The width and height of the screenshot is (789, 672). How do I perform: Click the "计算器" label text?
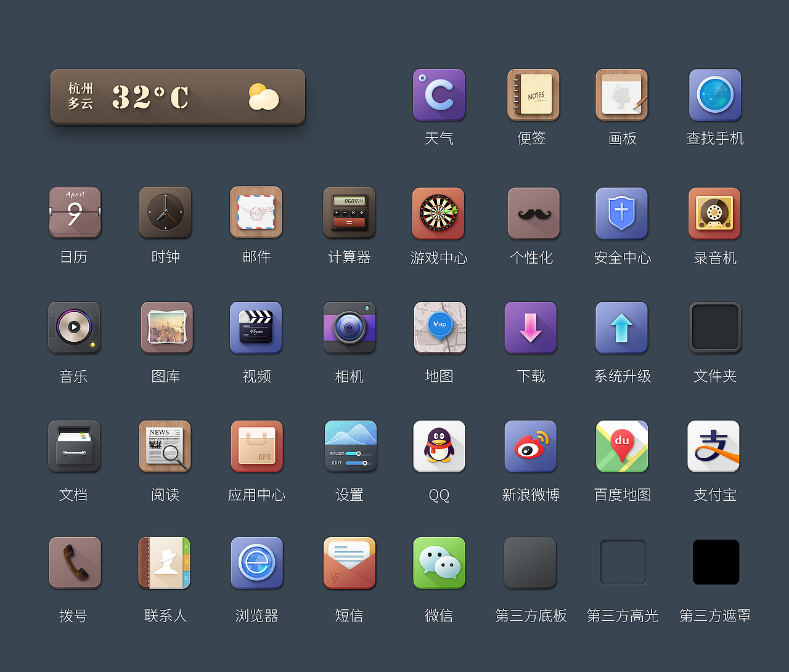point(350,257)
